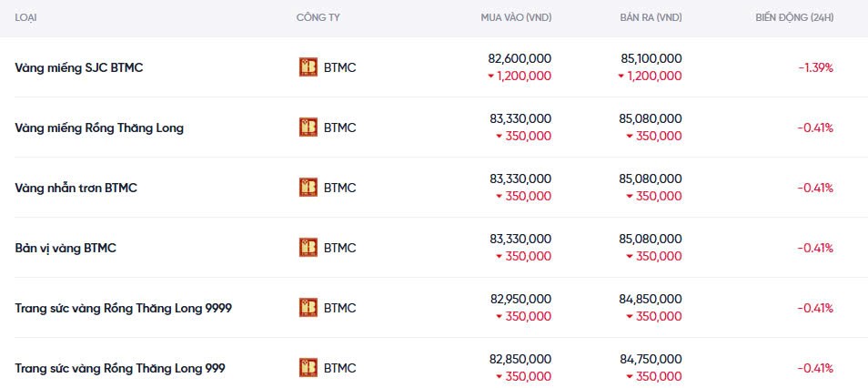Open Vàng miếng Rồng Thăng Long link
868x388 pixels.
pos(99,128)
